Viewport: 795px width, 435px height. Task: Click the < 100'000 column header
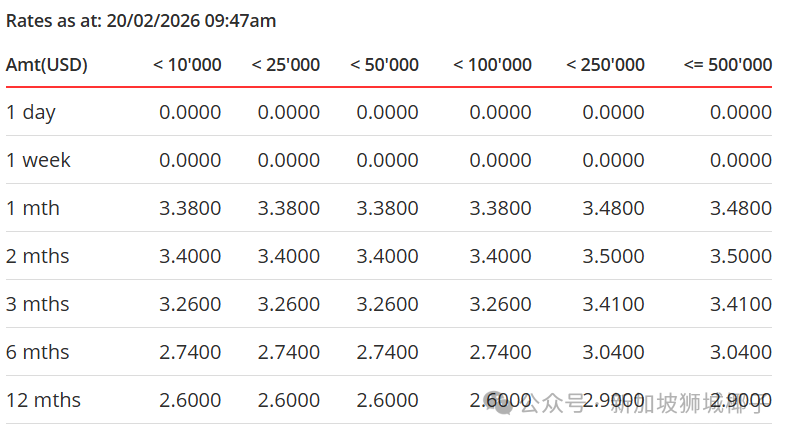click(492, 65)
